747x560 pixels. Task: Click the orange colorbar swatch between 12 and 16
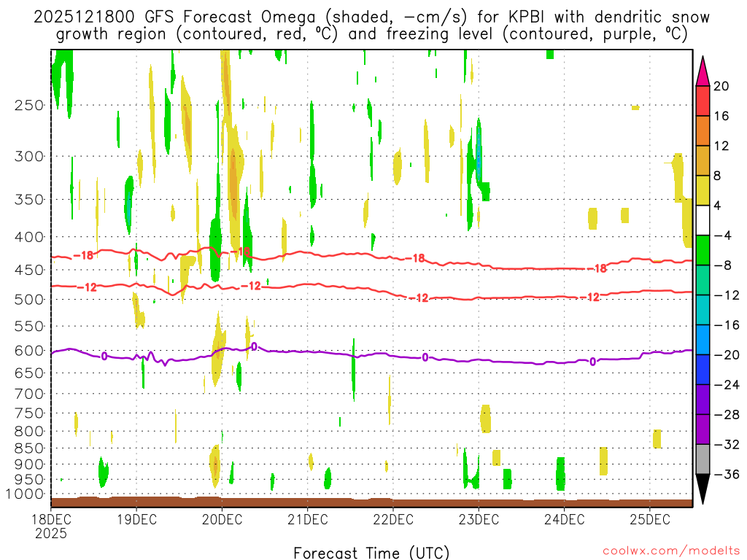[x=703, y=131]
